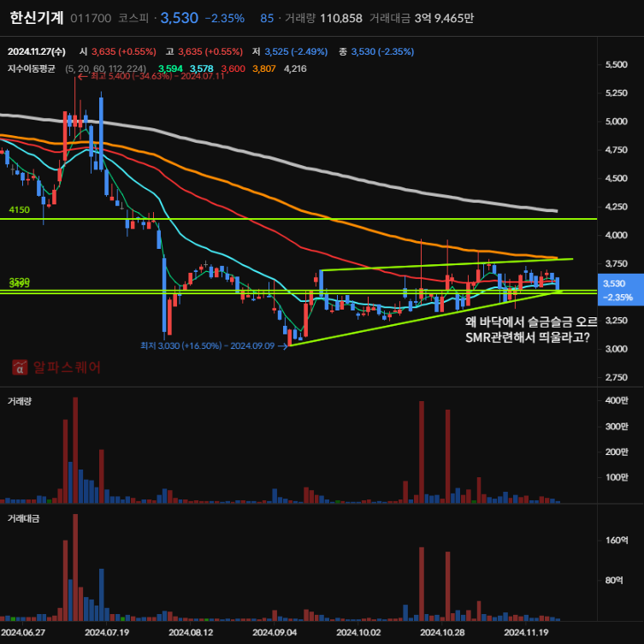Click the current price tag 3,530 on axis
The image size is (644, 644).
tap(615, 284)
